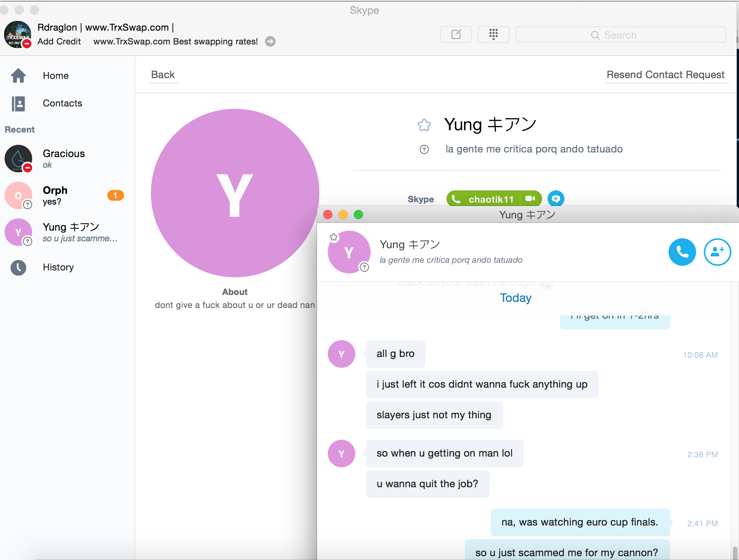Start video call with chaotik11
Image resolution: width=739 pixels, height=560 pixels.
coord(530,199)
